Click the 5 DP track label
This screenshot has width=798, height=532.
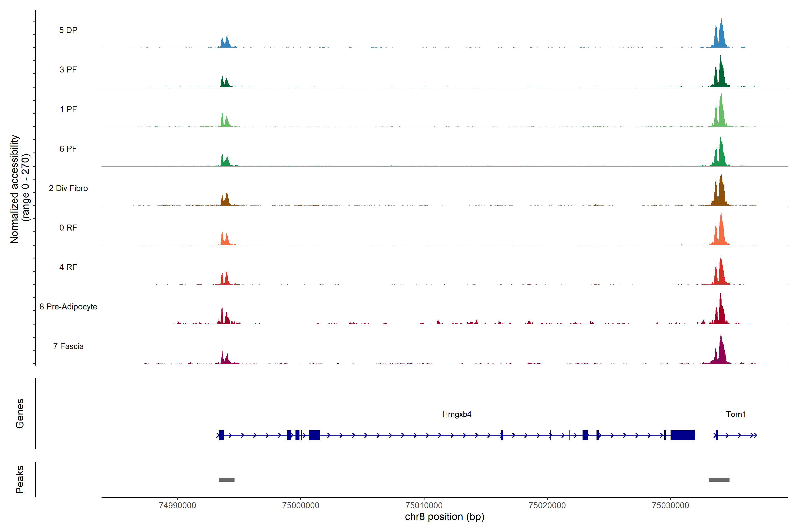(68, 30)
